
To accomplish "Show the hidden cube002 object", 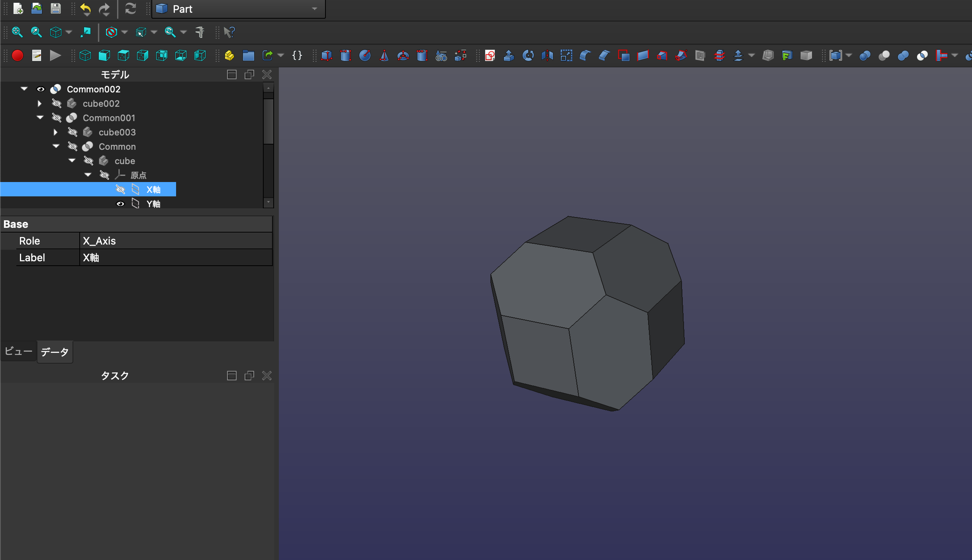I will [57, 104].
